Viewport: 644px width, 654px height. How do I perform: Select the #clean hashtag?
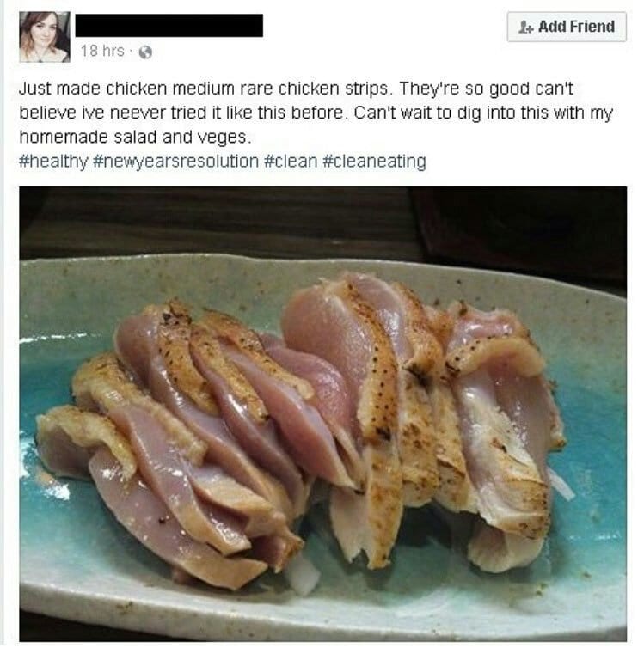291,161
